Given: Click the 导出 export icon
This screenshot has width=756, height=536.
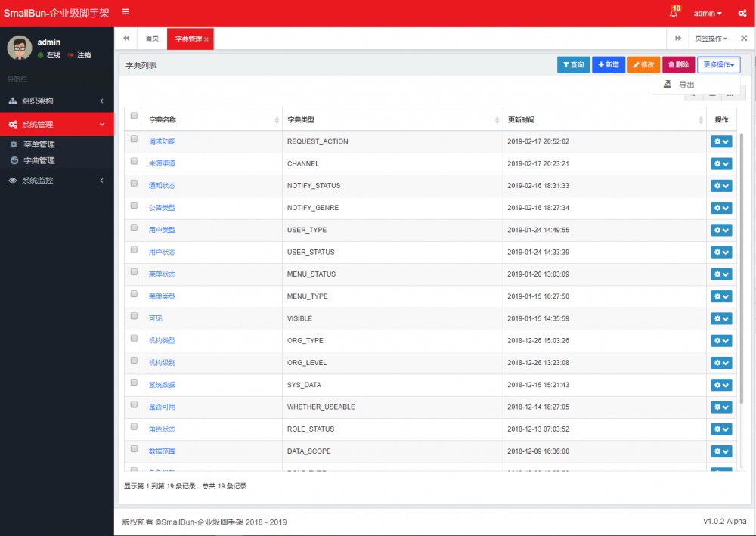Looking at the screenshot, I should click(x=668, y=84).
